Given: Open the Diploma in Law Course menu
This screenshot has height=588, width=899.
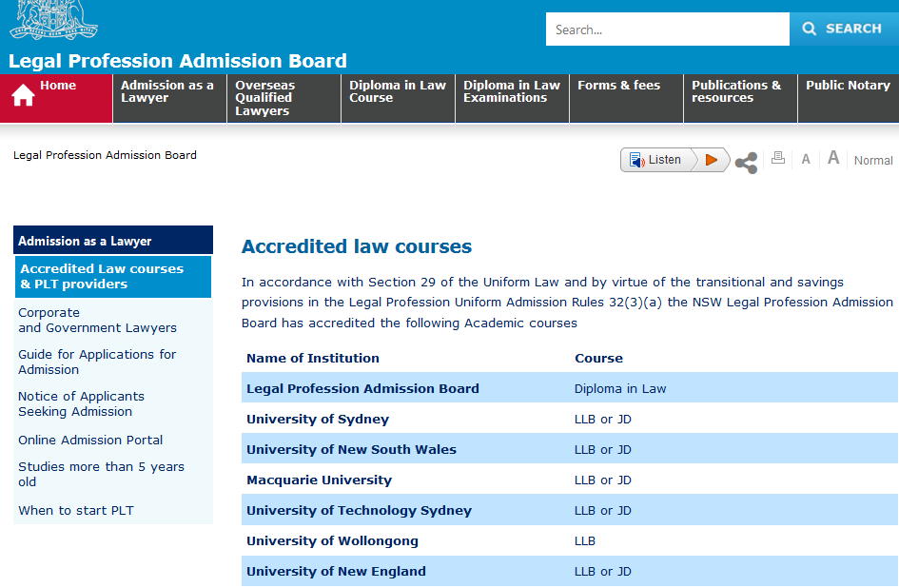Looking at the screenshot, I should 397,91.
